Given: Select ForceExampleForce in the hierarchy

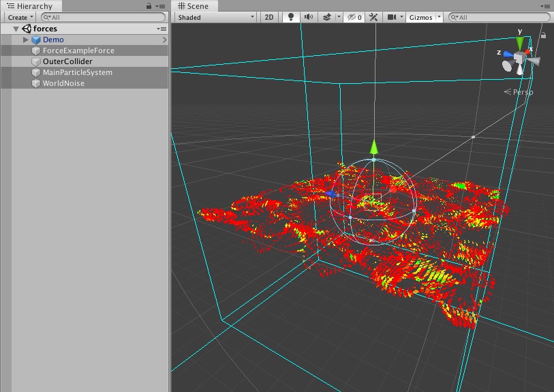Looking at the screenshot, I should click(78, 50).
